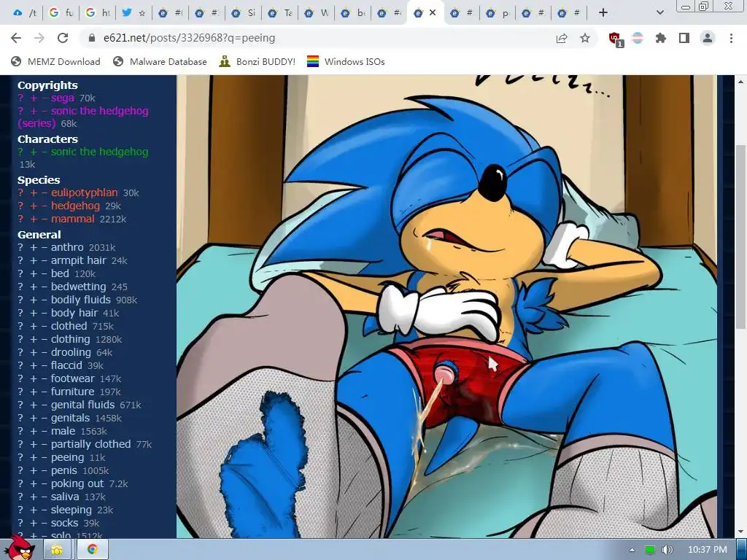Viewport: 747px width, 560px height.
Task: Switch to the Google 'fu' tab
Action: (x=61, y=13)
